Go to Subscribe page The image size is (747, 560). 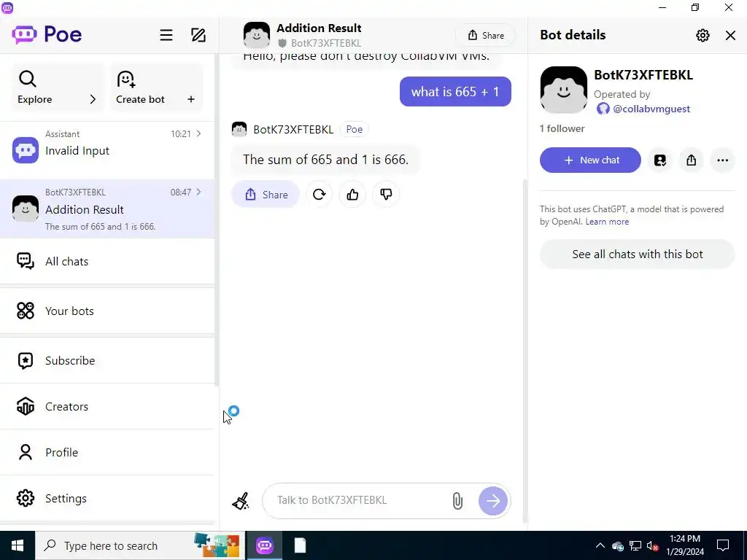point(107,360)
